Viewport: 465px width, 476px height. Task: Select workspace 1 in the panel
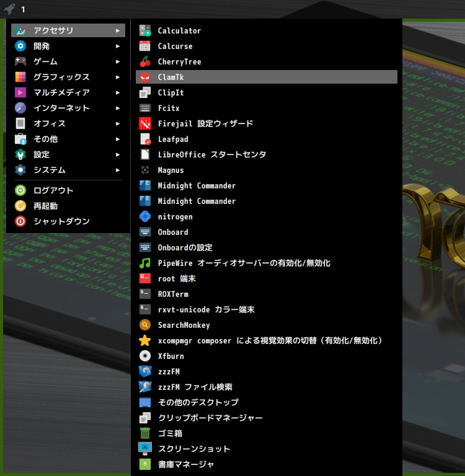[23, 9]
